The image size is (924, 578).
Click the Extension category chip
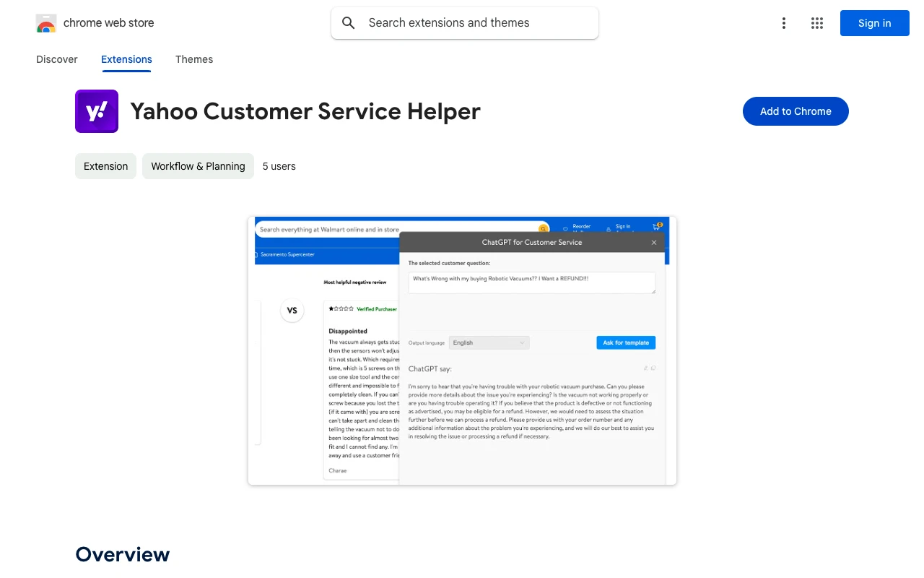coord(105,166)
